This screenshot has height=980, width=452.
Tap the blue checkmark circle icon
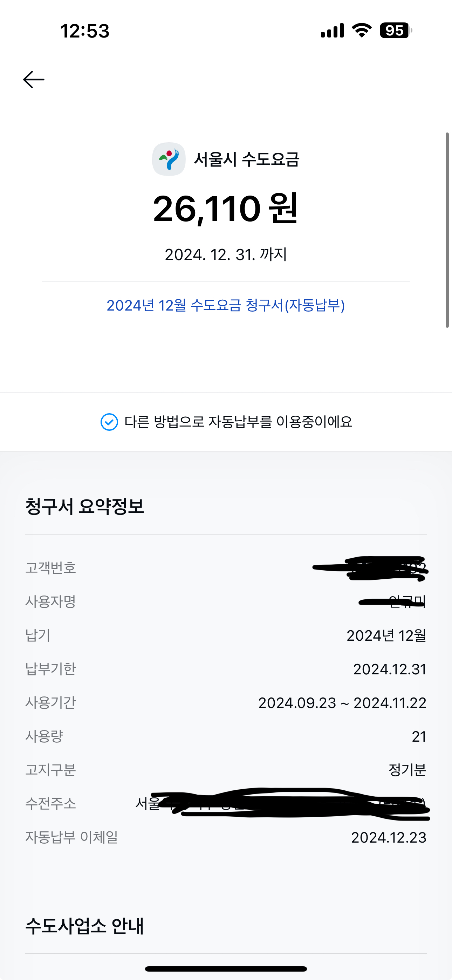pyautogui.click(x=109, y=422)
